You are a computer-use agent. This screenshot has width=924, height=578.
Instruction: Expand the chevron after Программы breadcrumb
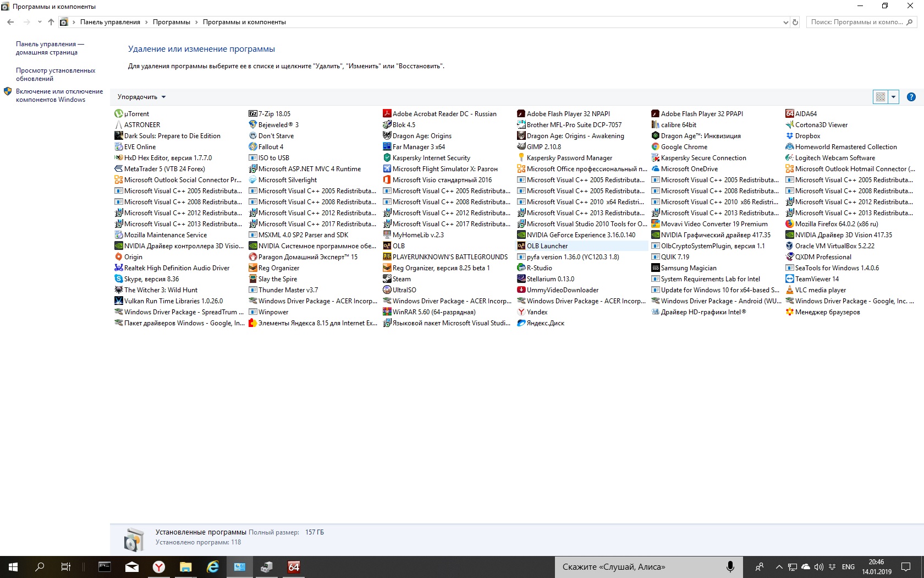(196, 23)
